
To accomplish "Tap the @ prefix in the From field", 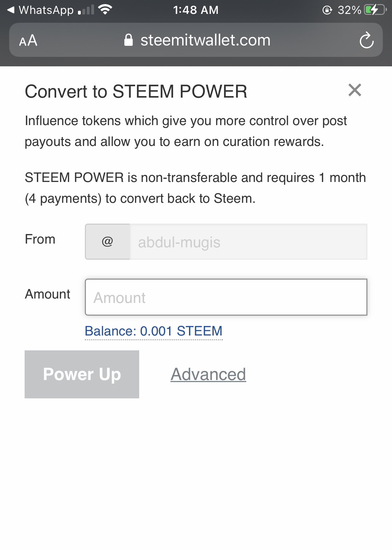I will tap(107, 242).
